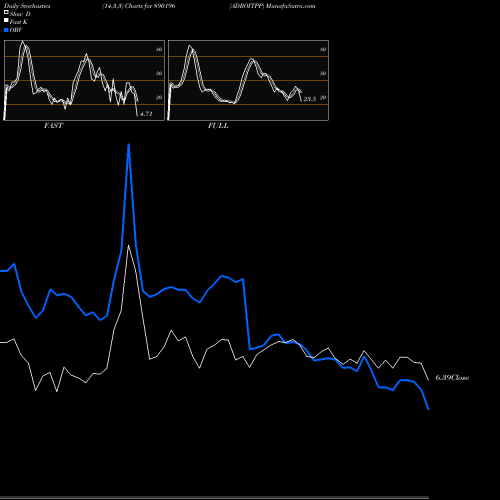The height and width of the screenshot is (500, 500).
Task: Click the MunafaSutra.com title text
Action: tap(290, 6)
